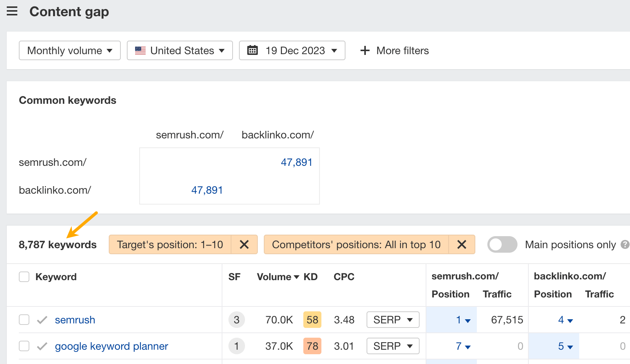
Task: Enable the Main positions only toggle
Action: [x=502, y=244]
